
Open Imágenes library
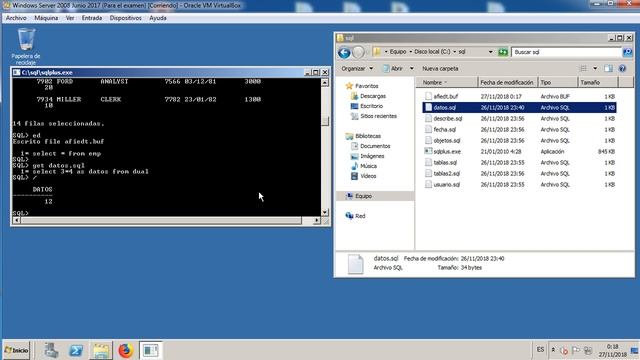tap(371, 156)
